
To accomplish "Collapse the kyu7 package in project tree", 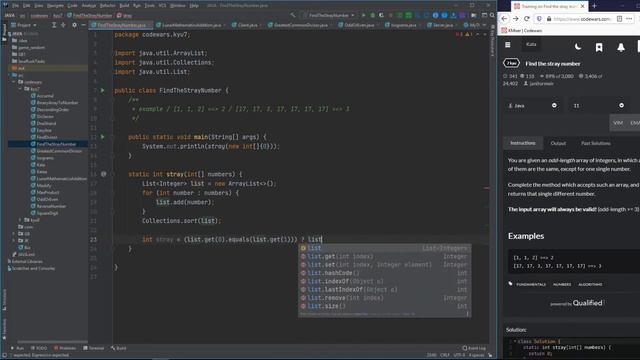I will [20, 89].
